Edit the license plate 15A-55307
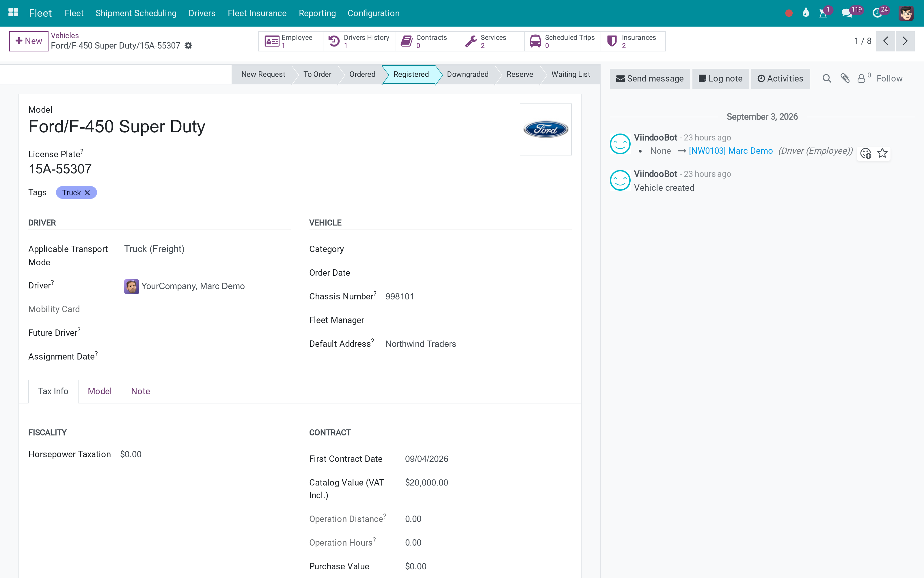Screen dimensions: 924x578 coord(60,169)
